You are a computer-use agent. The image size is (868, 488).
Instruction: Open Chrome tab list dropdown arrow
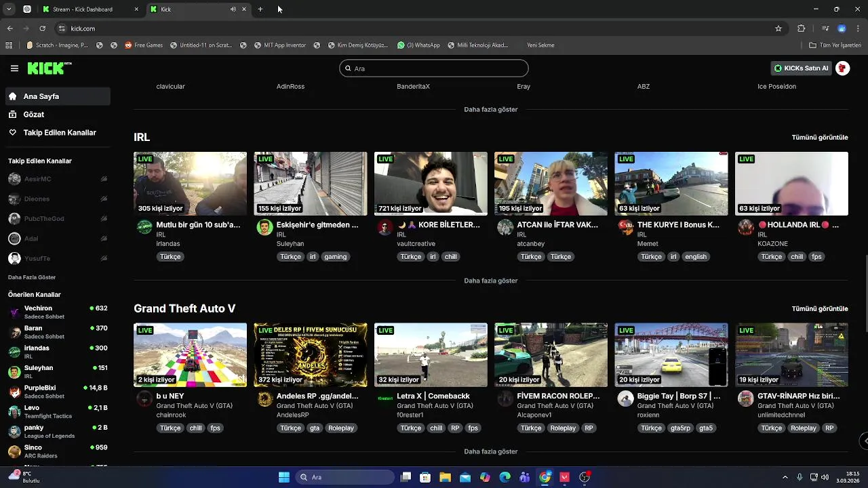[x=9, y=9]
